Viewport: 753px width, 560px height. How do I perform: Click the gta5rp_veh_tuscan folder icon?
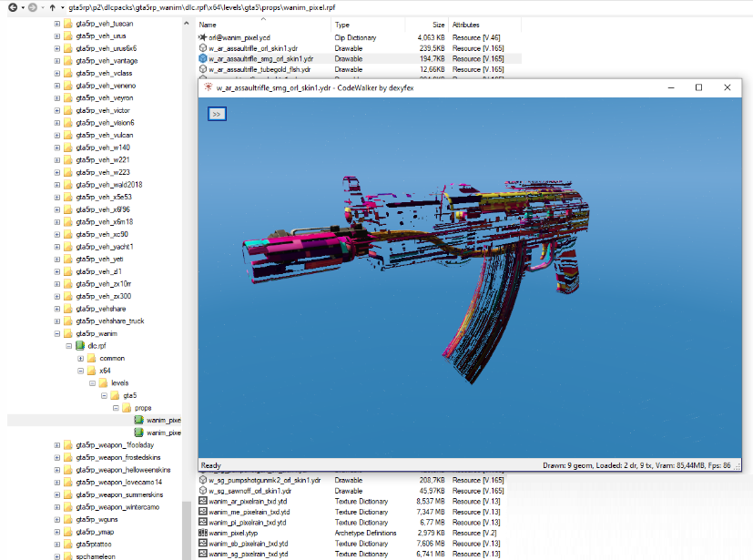coord(68,24)
